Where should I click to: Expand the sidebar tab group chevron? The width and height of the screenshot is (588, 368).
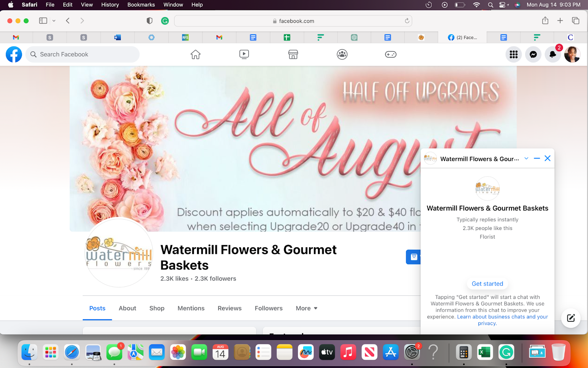(54, 21)
